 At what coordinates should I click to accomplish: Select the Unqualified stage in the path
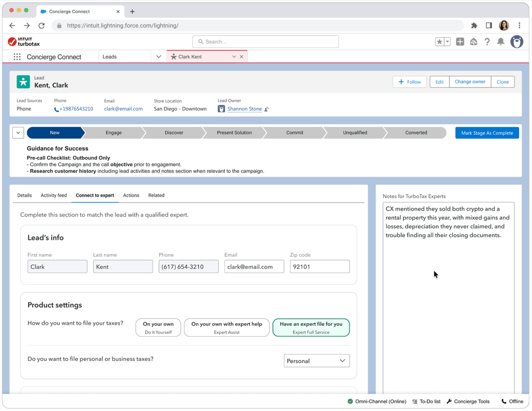(355, 132)
